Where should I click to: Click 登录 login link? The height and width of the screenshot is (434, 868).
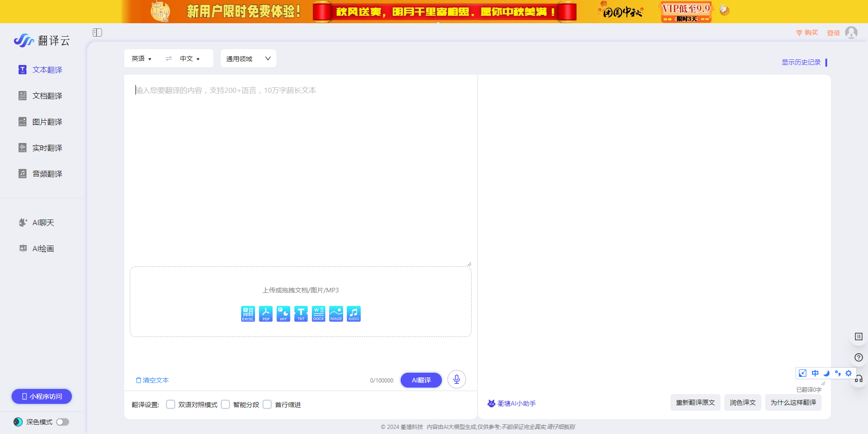(x=834, y=33)
